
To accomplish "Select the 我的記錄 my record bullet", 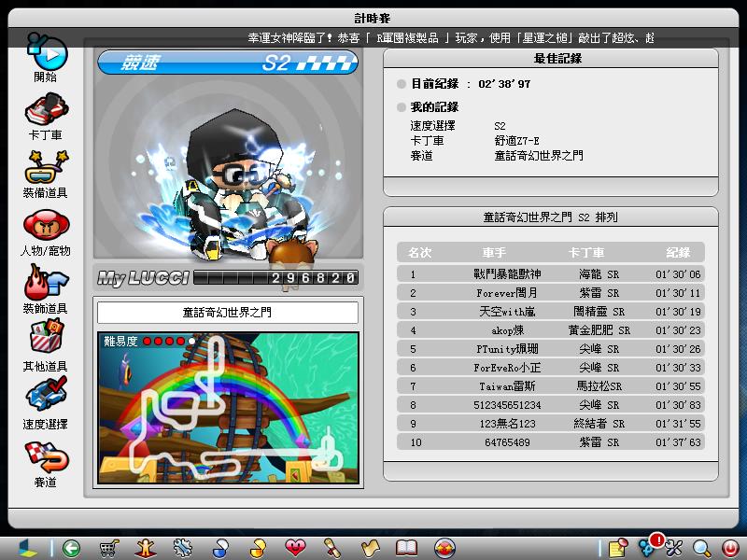I will tap(402, 107).
